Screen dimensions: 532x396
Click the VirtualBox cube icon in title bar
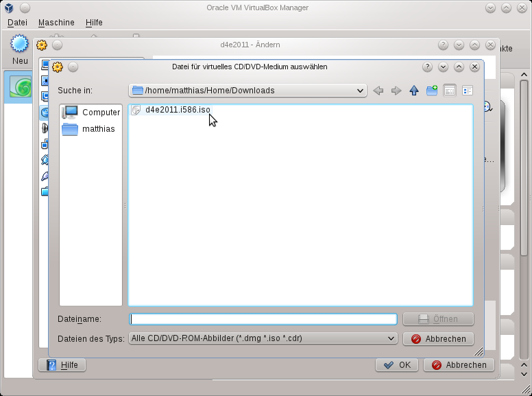[9, 8]
